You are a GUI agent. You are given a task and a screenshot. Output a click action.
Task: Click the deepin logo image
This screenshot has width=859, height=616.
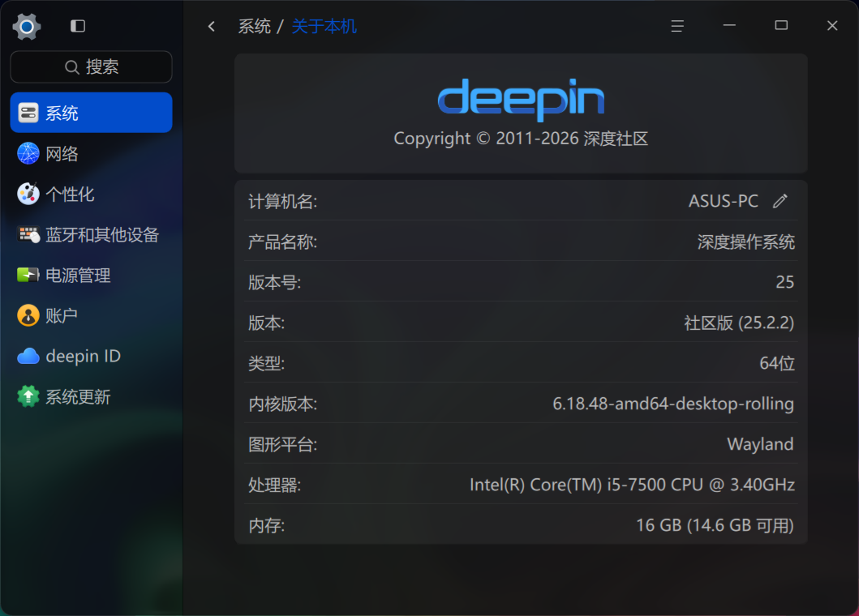pos(521,99)
